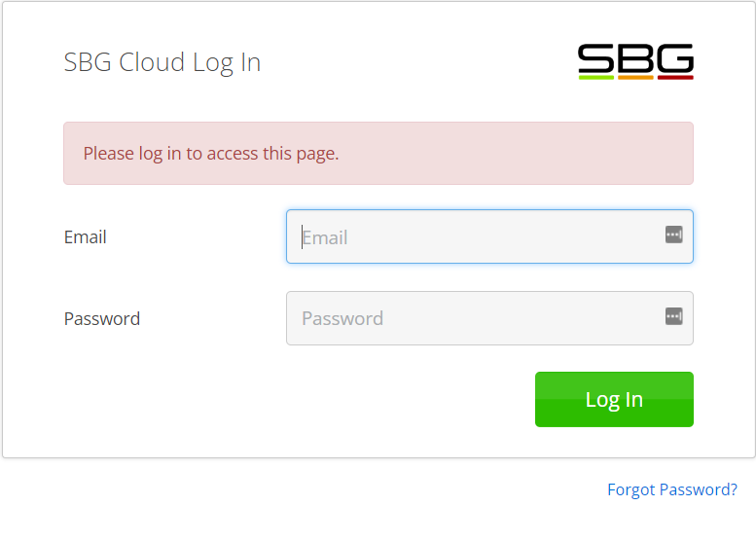Click the red bar under the logo's G

tap(675, 77)
